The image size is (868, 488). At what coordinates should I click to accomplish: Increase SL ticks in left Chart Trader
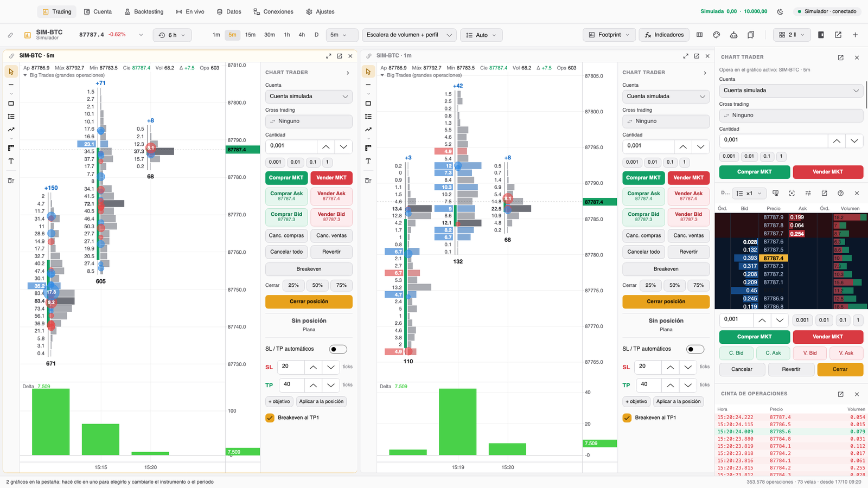313,367
